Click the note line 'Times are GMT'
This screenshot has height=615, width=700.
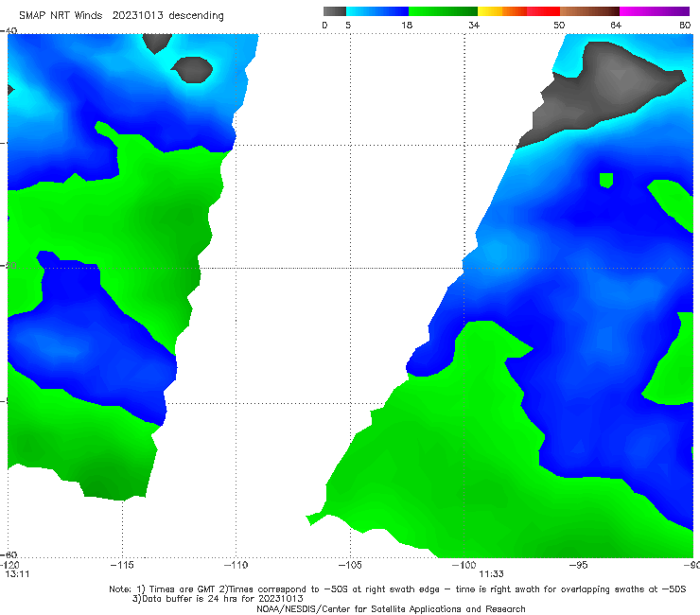(182, 589)
